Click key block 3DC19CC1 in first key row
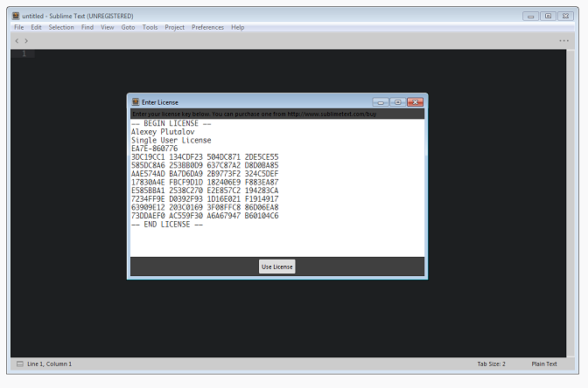This screenshot has width=588, height=388. click(148, 157)
